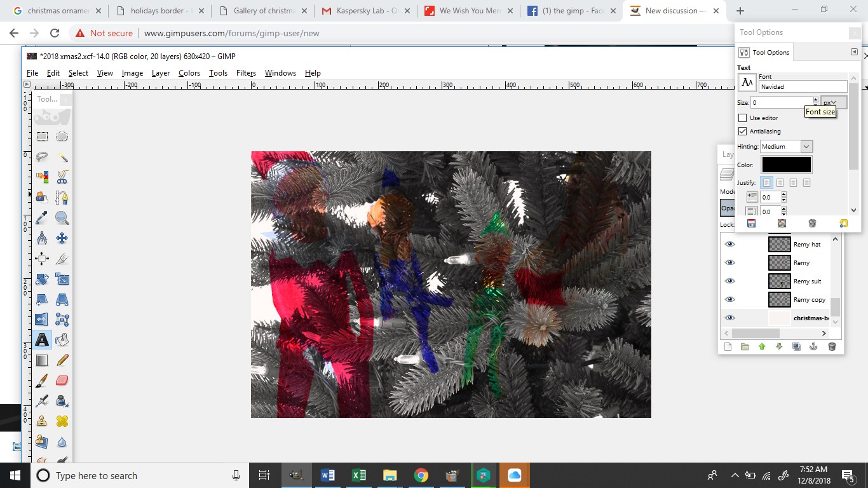868x488 pixels.
Task: Activate the Select by Color tool
Action: [x=42, y=177]
